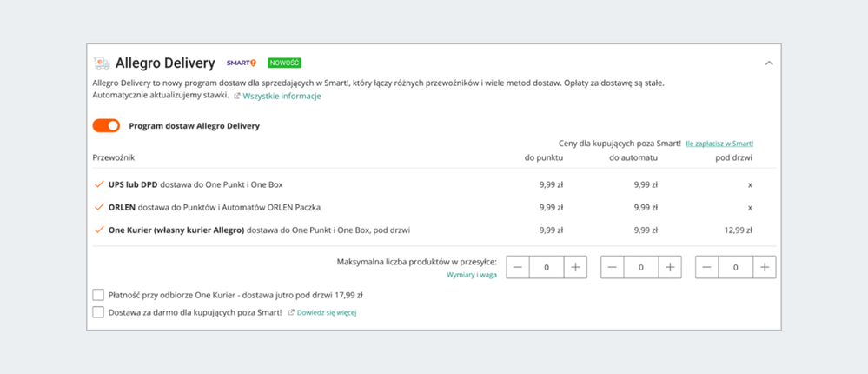Click the UPS lub DPD orange checkmark
The image size is (868, 374).
pyautogui.click(x=99, y=184)
